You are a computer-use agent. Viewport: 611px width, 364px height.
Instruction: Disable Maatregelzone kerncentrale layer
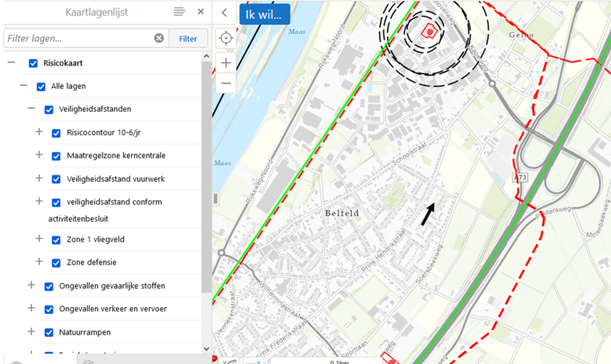click(x=56, y=156)
